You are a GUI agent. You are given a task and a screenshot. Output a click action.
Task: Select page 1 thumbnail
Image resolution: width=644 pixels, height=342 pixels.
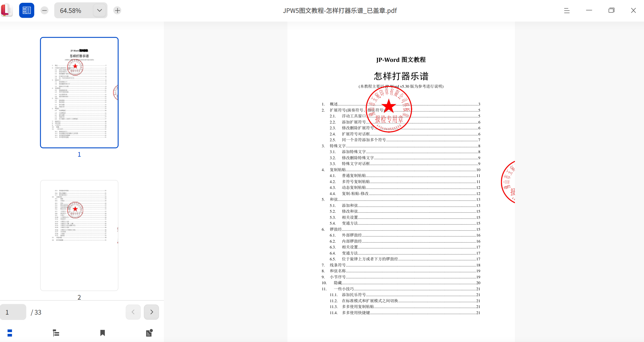point(79,93)
